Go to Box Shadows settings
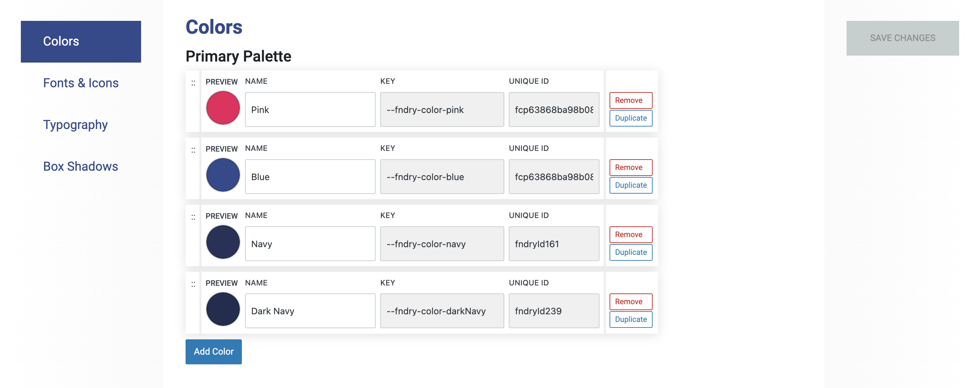 click(x=81, y=167)
